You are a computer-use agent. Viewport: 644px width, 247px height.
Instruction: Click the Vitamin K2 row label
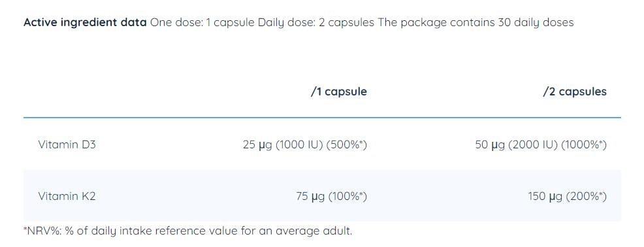[67, 197]
